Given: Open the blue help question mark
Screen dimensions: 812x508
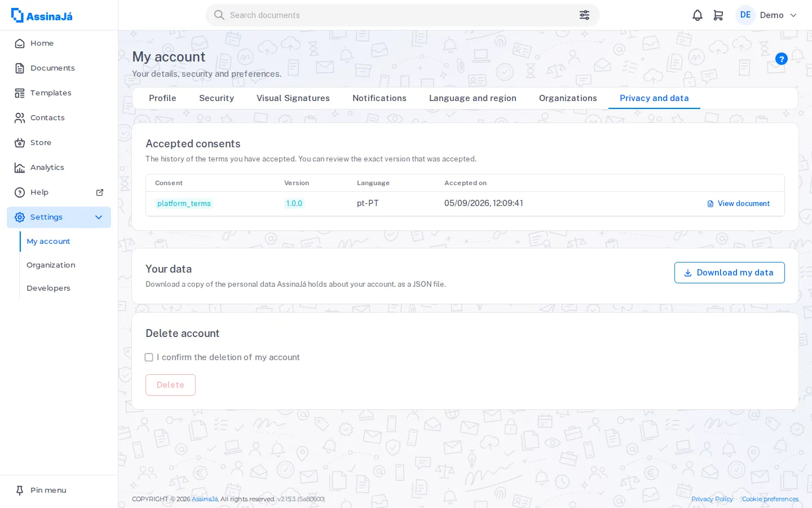Looking at the screenshot, I should coord(782,59).
